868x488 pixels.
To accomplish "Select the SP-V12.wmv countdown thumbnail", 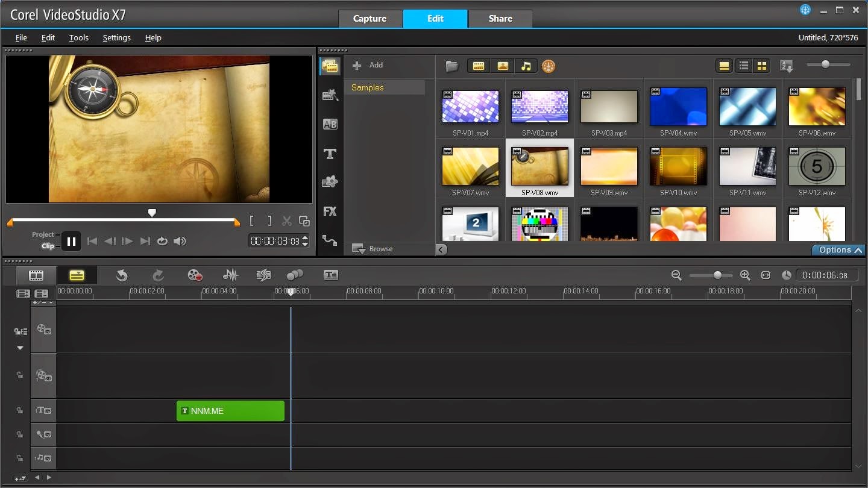I will click(x=817, y=166).
